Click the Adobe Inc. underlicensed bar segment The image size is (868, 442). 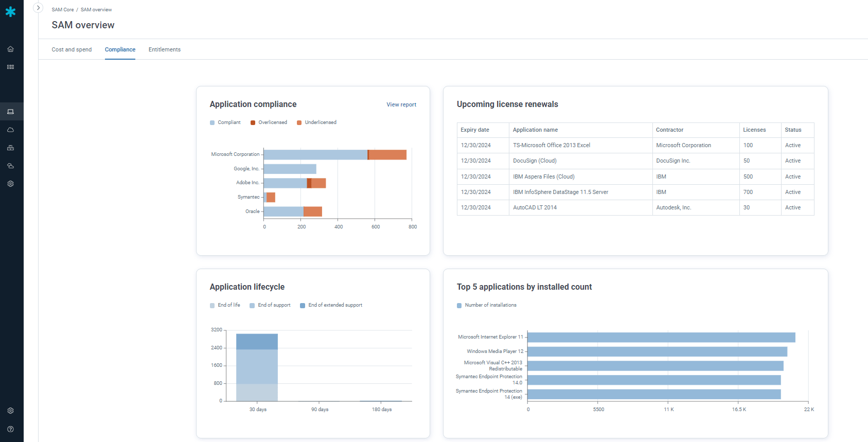pos(318,183)
